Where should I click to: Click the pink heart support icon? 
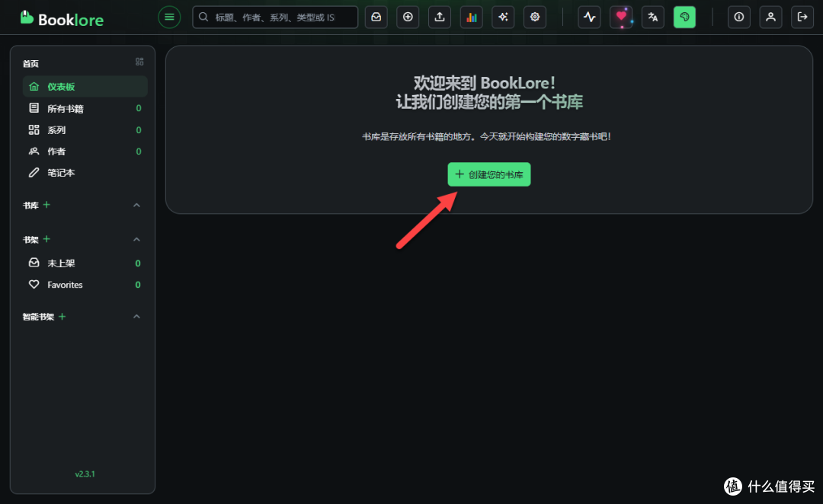click(x=621, y=18)
